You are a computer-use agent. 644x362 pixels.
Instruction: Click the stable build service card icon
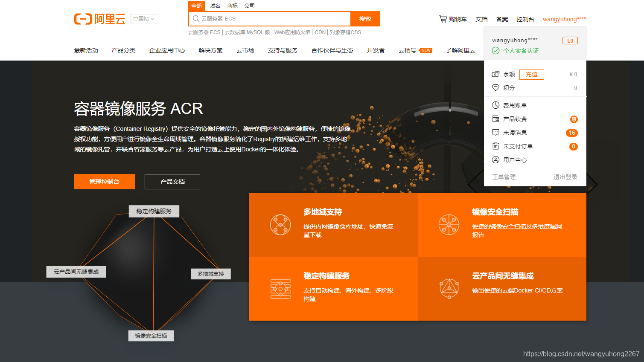tap(280, 289)
